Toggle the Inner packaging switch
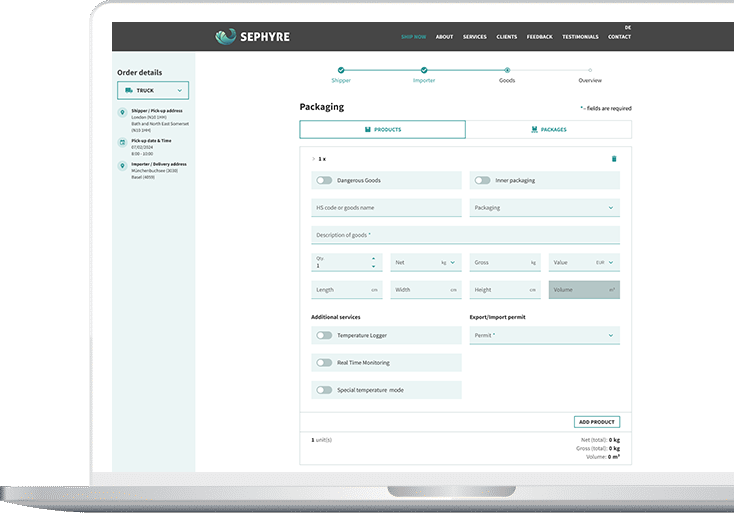 483,181
